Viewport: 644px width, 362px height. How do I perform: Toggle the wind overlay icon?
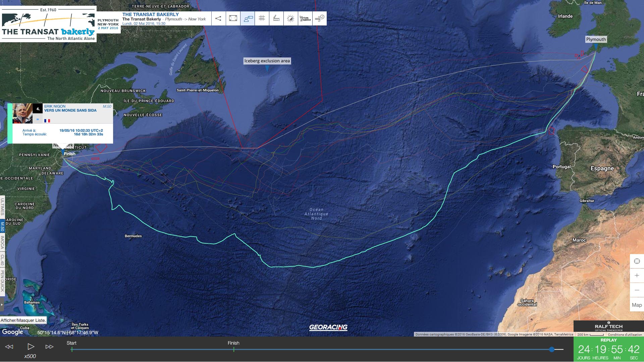[x=320, y=18]
